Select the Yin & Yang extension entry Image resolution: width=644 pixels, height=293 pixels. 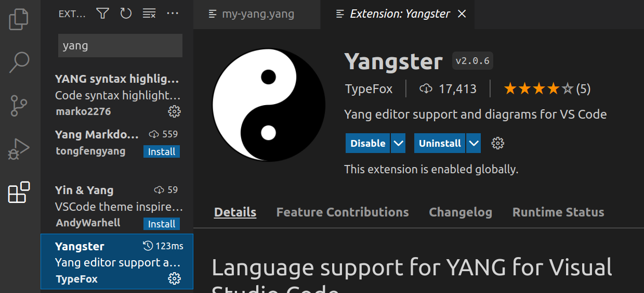(117, 206)
